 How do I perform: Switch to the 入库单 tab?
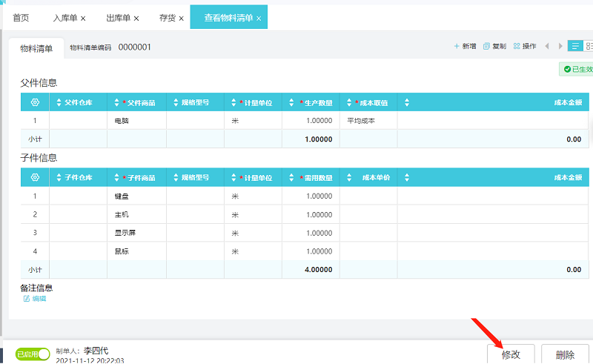click(x=65, y=18)
